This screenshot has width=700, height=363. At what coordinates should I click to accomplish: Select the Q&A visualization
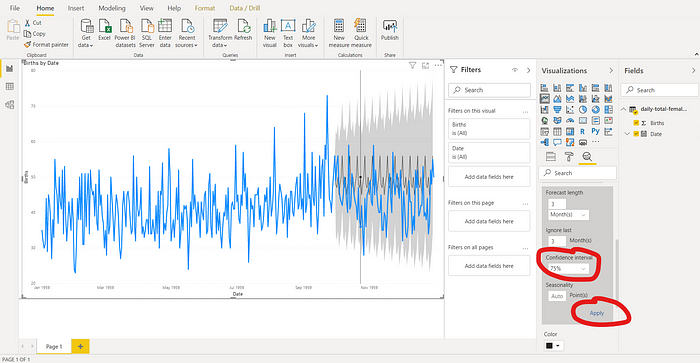click(x=557, y=142)
